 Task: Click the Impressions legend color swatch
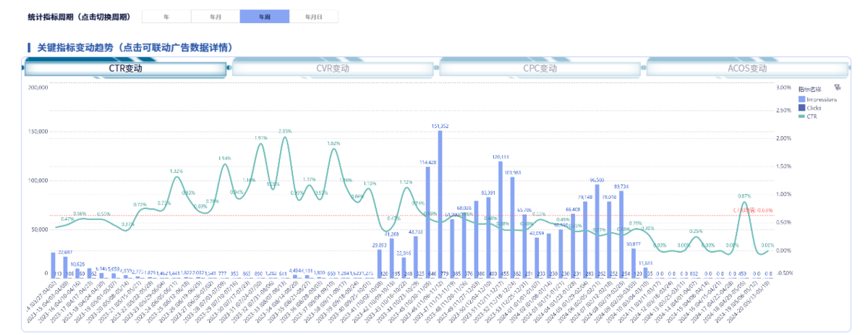tap(801, 99)
